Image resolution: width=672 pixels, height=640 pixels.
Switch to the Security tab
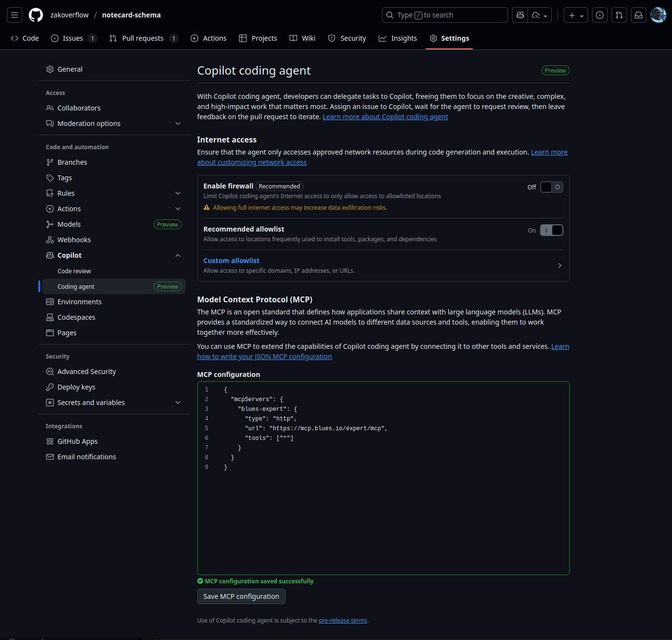[x=347, y=38]
